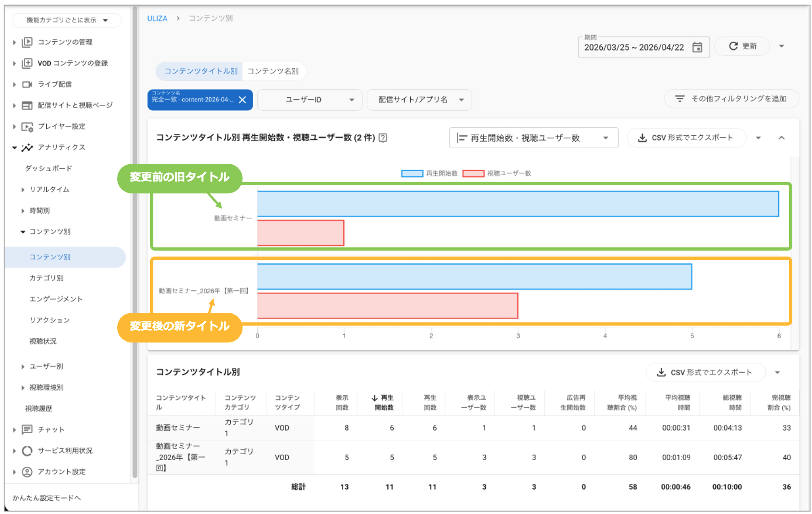812x514 pixels.
Task: Expand the ユーザー別 tree item
Action: click(23, 367)
